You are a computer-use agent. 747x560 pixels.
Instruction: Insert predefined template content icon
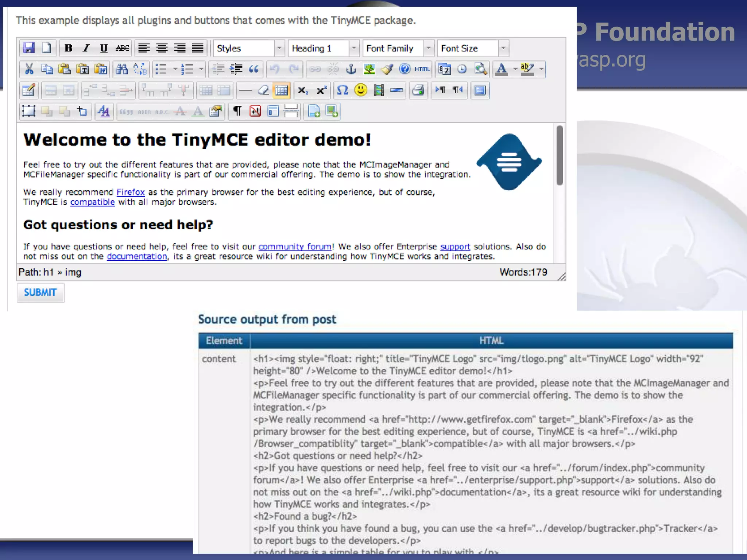pos(273,111)
